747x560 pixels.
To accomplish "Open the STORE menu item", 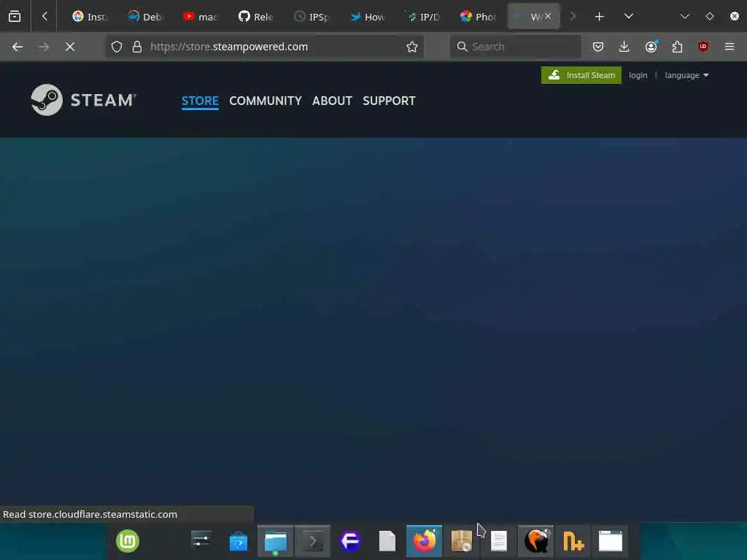I will (200, 101).
